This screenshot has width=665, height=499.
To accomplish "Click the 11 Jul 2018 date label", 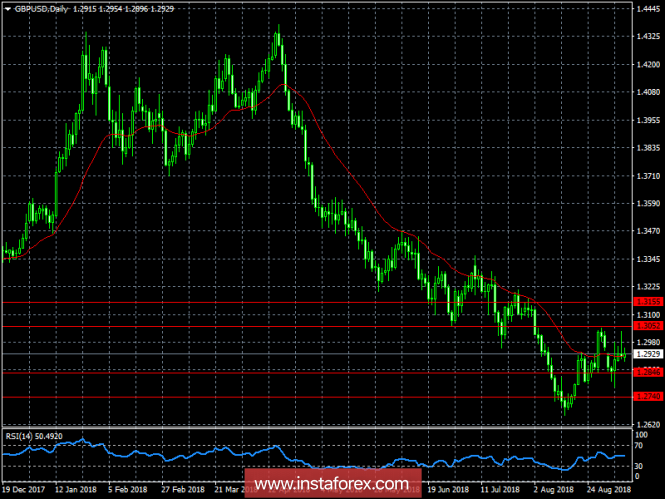I will tap(500, 489).
